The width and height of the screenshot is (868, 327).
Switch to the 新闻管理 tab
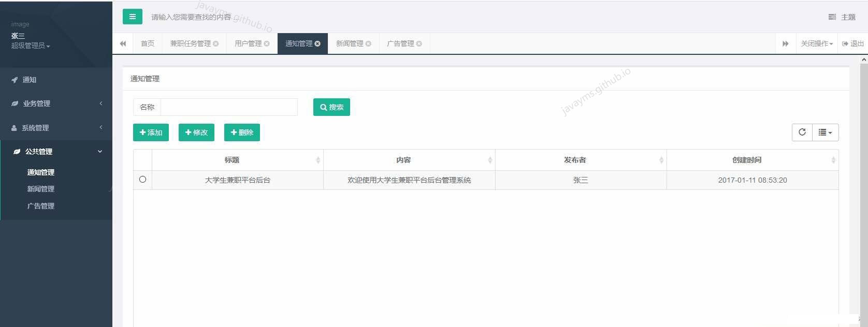[350, 43]
